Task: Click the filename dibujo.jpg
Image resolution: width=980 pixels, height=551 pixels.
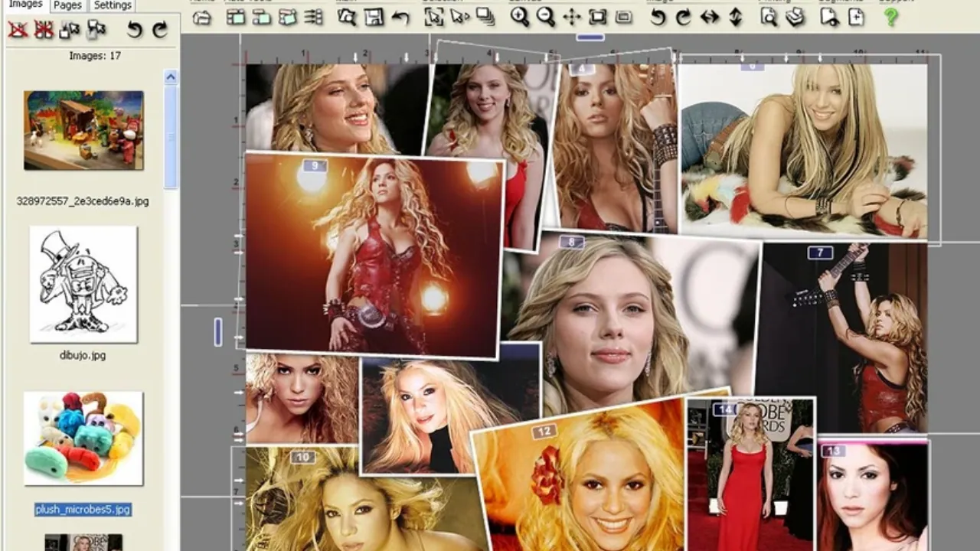Action: pos(83,356)
